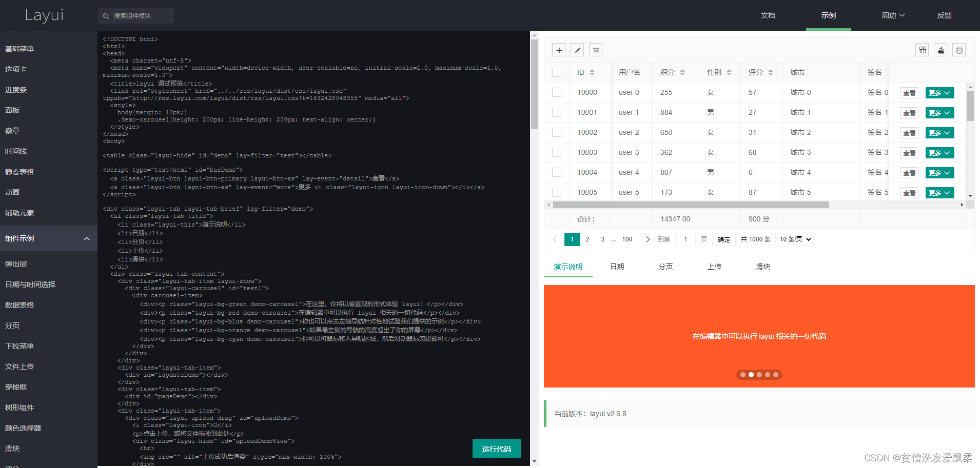Click the code editor vertical scrollbar
This screenshot has width=980, height=468.
tap(534, 85)
